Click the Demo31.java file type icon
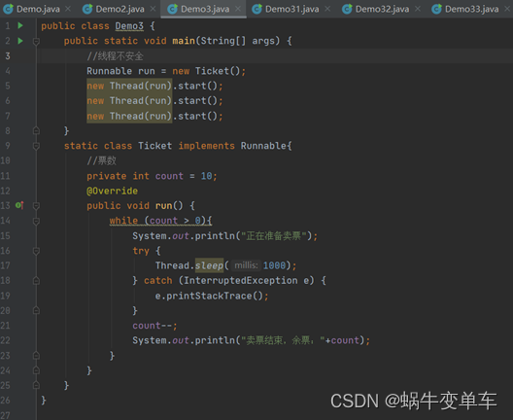513x420 pixels. coord(256,9)
